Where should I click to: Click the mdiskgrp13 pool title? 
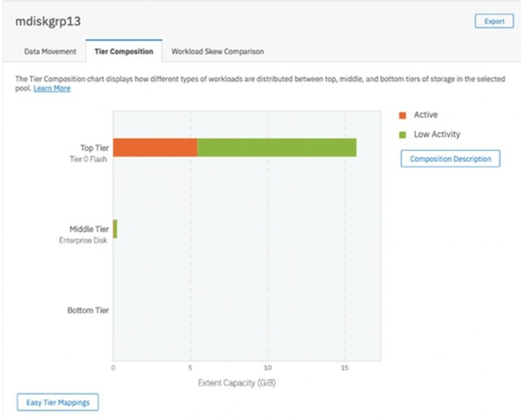pos(50,21)
